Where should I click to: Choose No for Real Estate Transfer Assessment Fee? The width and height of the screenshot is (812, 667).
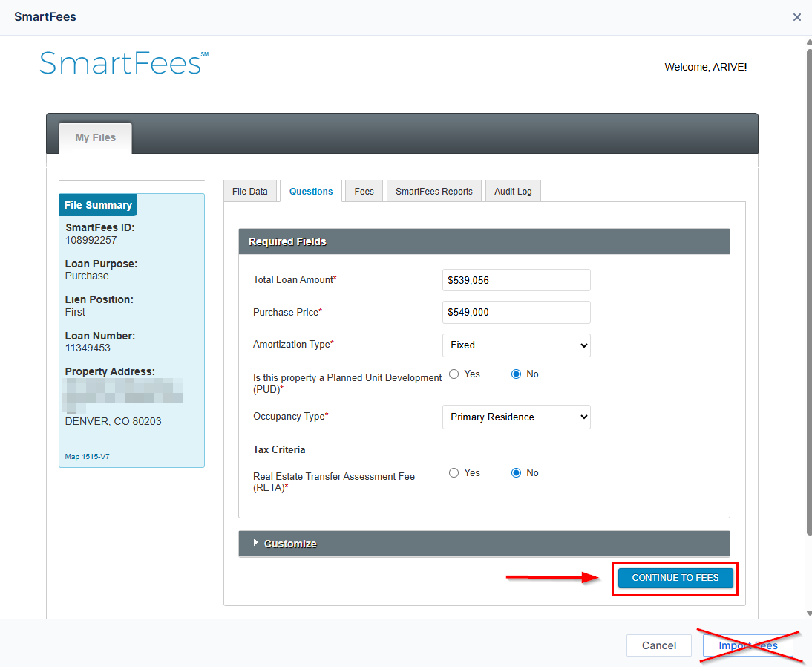coord(516,472)
